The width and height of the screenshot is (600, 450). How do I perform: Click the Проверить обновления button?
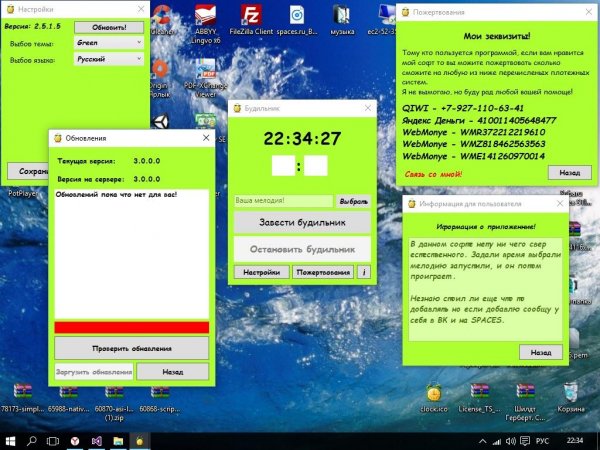[131, 347]
